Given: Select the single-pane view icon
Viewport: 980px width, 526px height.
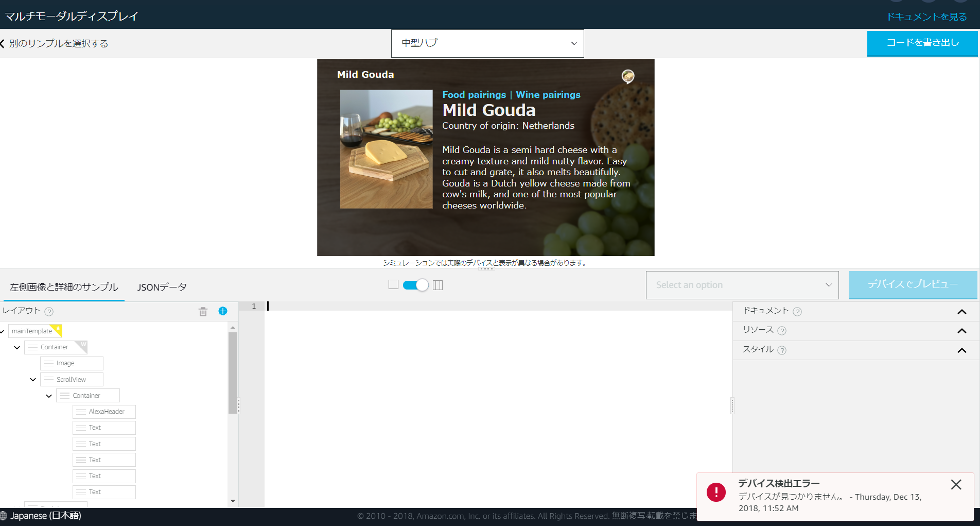Looking at the screenshot, I should coord(394,284).
